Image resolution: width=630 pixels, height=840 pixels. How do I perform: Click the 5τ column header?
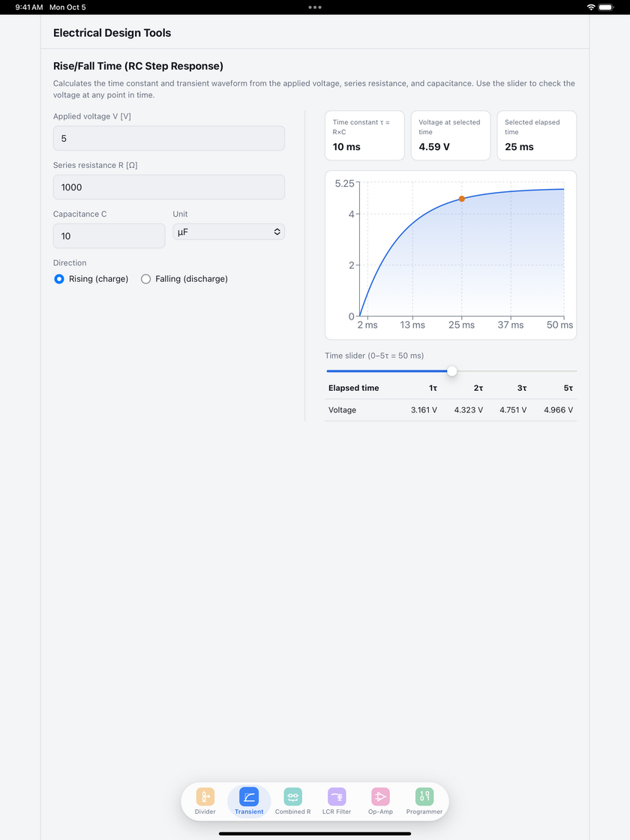point(568,388)
